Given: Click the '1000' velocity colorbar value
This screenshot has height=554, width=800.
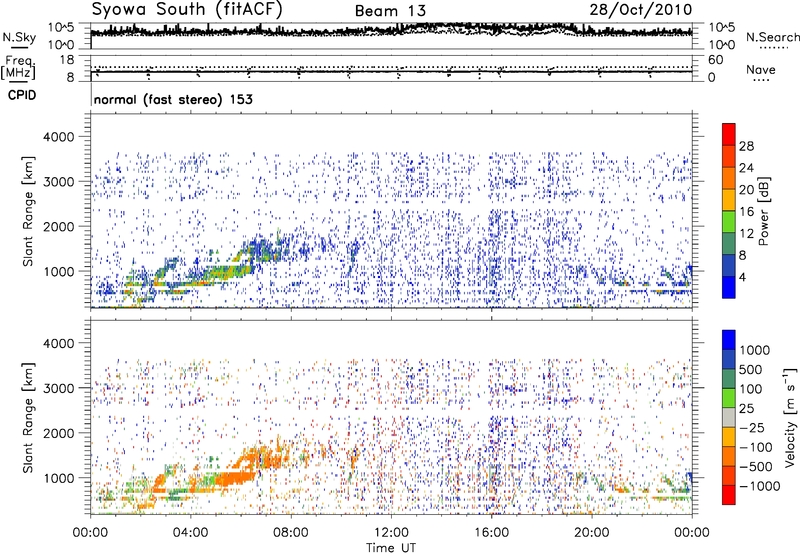Looking at the screenshot, I should (x=755, y=350).
